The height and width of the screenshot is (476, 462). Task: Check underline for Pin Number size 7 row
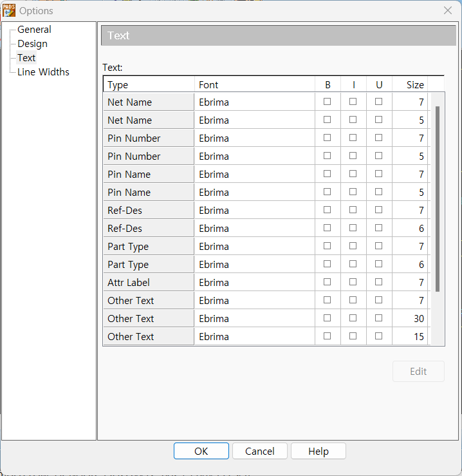pos(378,138)
